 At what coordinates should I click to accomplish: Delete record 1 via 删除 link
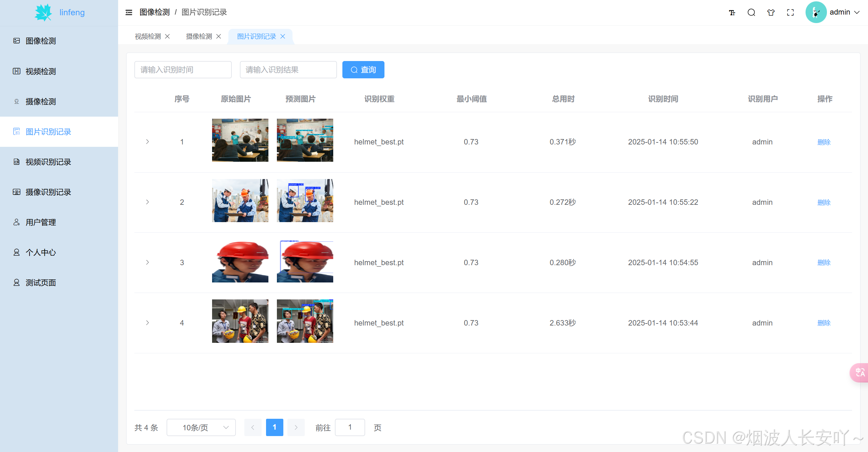[824, 142]
